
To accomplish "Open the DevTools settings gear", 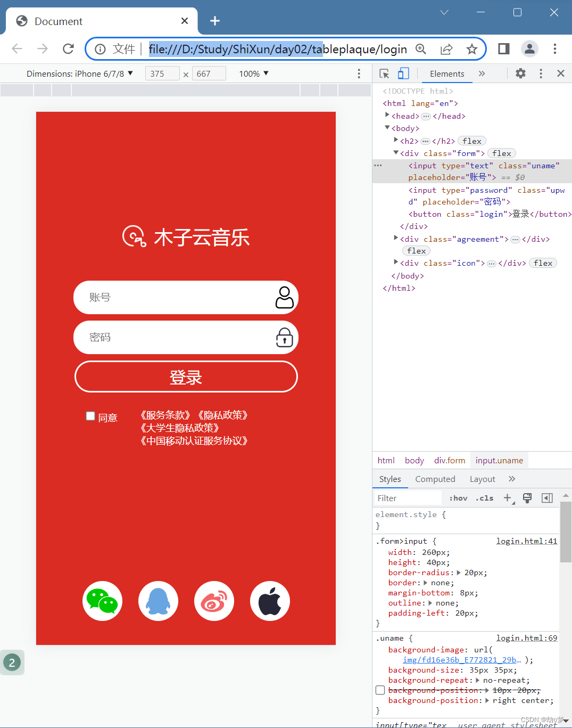I will tap(520, 73).
